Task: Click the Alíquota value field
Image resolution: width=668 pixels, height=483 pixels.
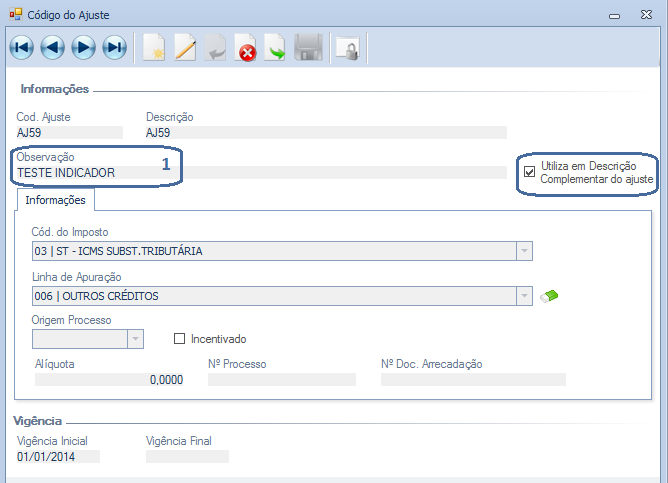Action: tap(110, 380)
